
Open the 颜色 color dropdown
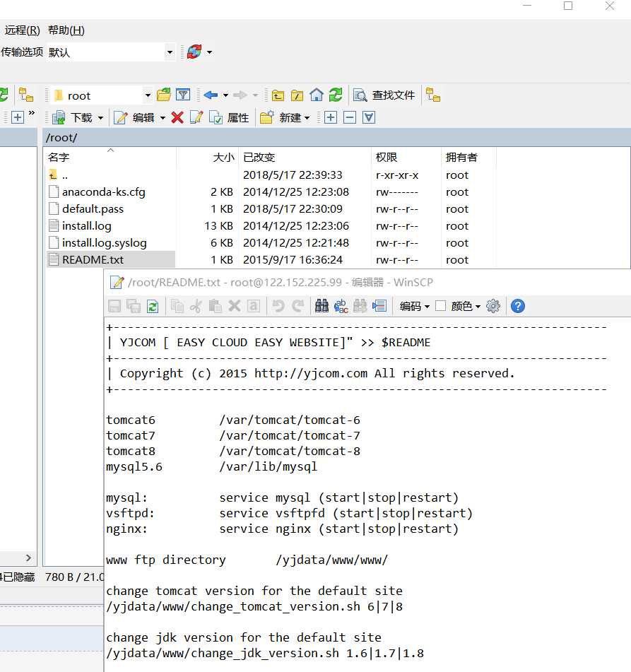pyautogui.click(x=466, y=306)
